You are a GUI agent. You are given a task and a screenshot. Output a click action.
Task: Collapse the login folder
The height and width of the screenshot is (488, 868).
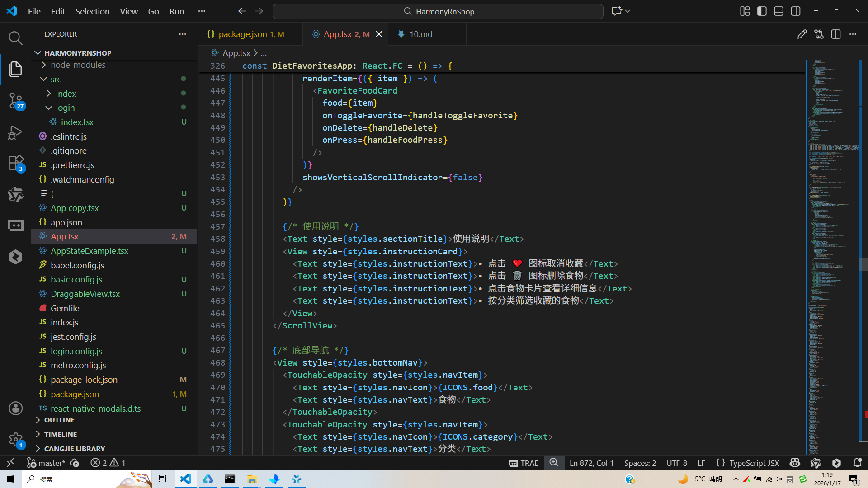[x=65, y=108]
